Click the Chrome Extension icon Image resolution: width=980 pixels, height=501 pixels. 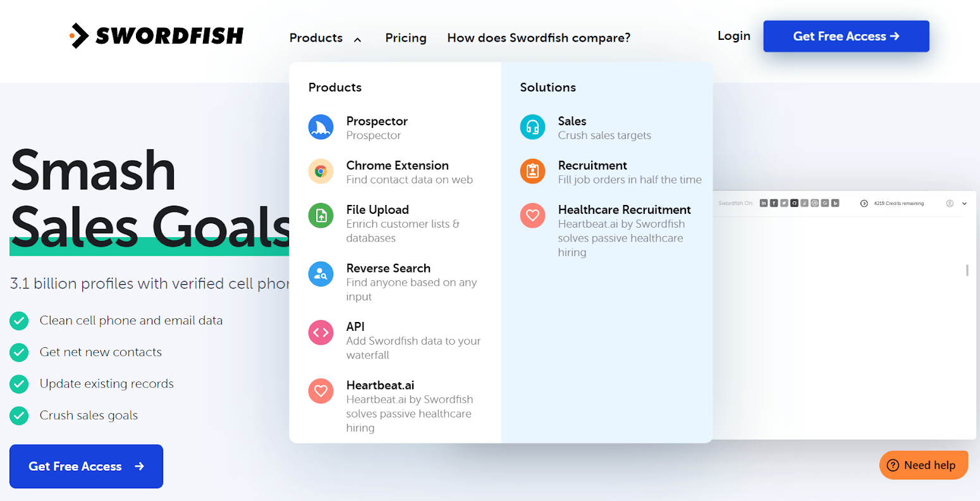tap(321, 171)
